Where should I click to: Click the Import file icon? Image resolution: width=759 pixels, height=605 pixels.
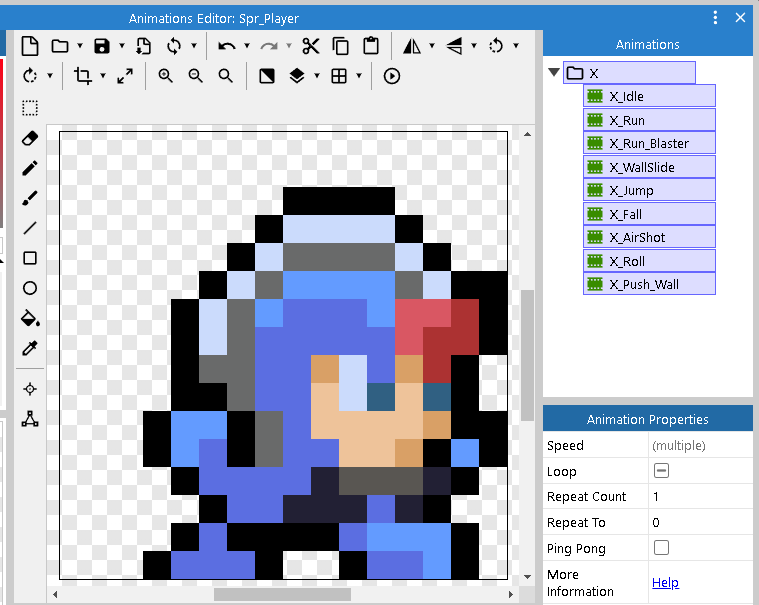pos(143,46)
